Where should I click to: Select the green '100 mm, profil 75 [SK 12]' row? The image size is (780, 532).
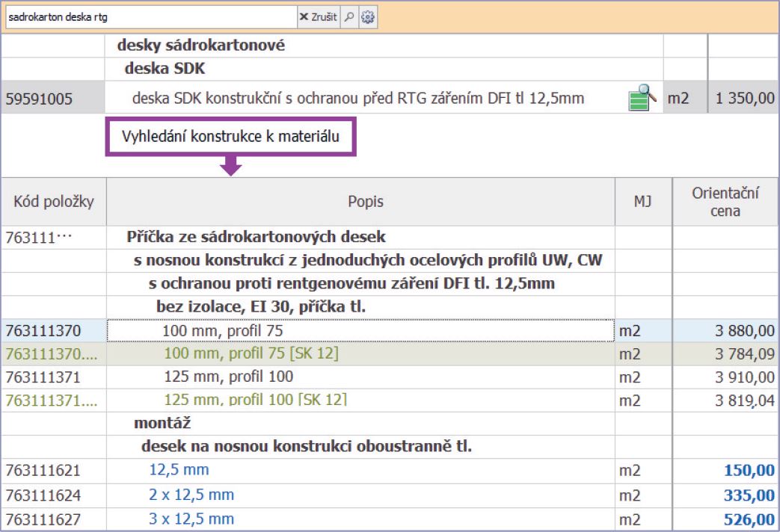tap(251, 353)
